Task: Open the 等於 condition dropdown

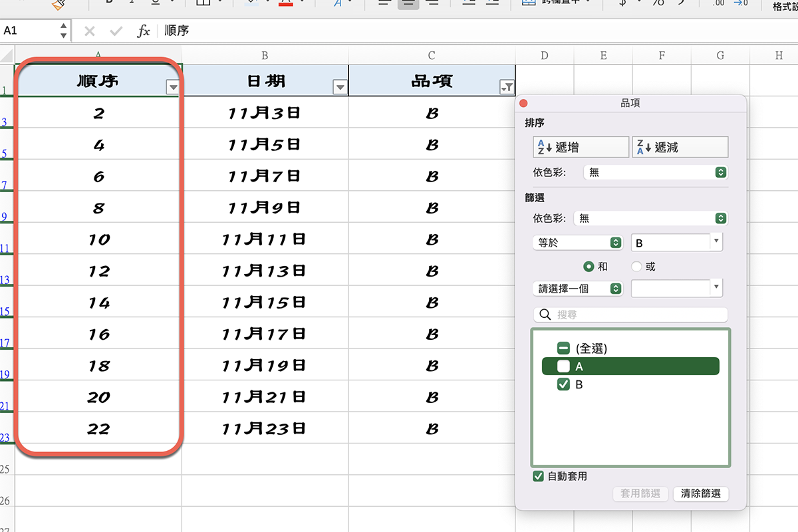Action: pos(577,242)
